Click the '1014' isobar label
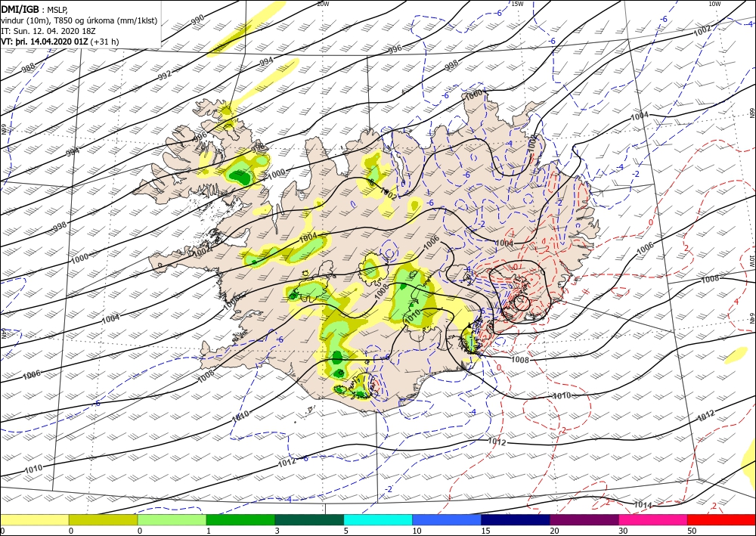 [643, 505]
